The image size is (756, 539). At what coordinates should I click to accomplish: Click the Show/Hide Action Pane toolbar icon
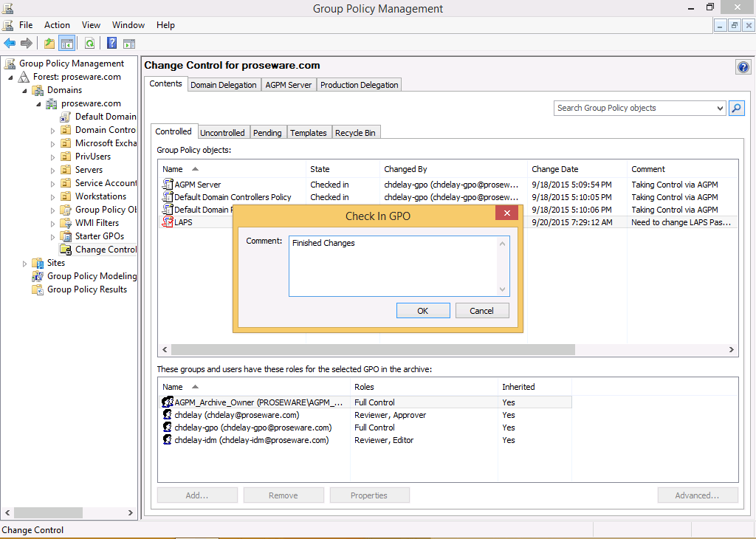pos(129,44)
